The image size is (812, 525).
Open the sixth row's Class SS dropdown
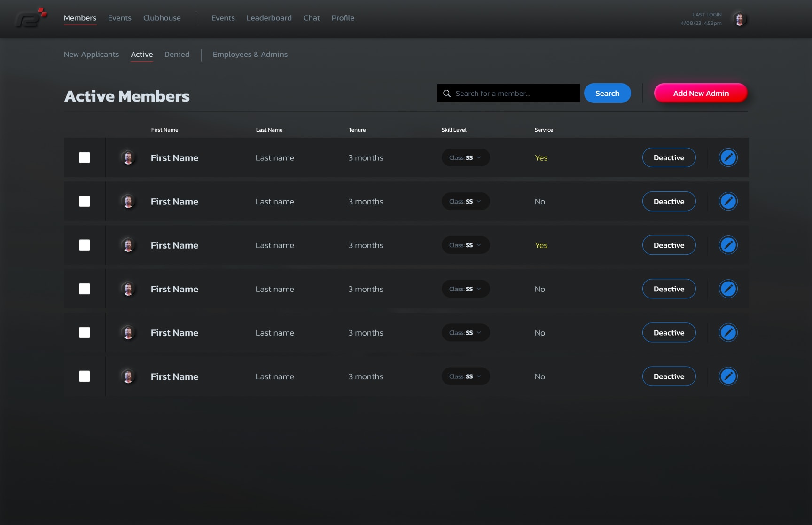[466, 376]
